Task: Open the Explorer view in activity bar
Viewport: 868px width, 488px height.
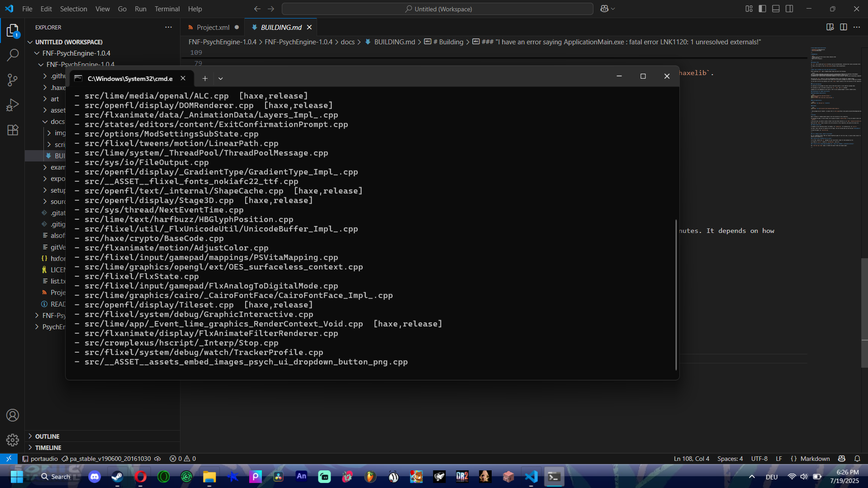Action: click(x=13, y=31)
